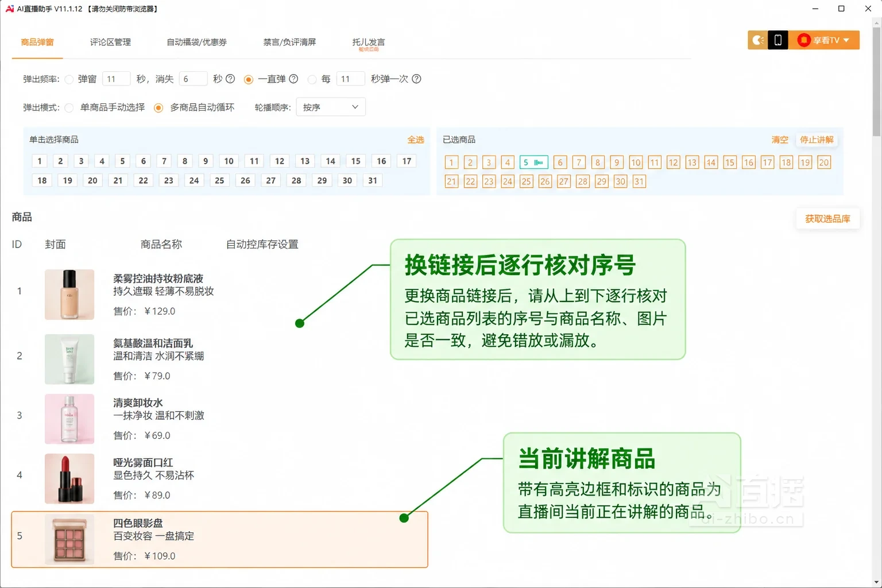Click chip 1 in the 已选商品 list
This screenshot has width=882, height=588.
[x=451, y=163]
